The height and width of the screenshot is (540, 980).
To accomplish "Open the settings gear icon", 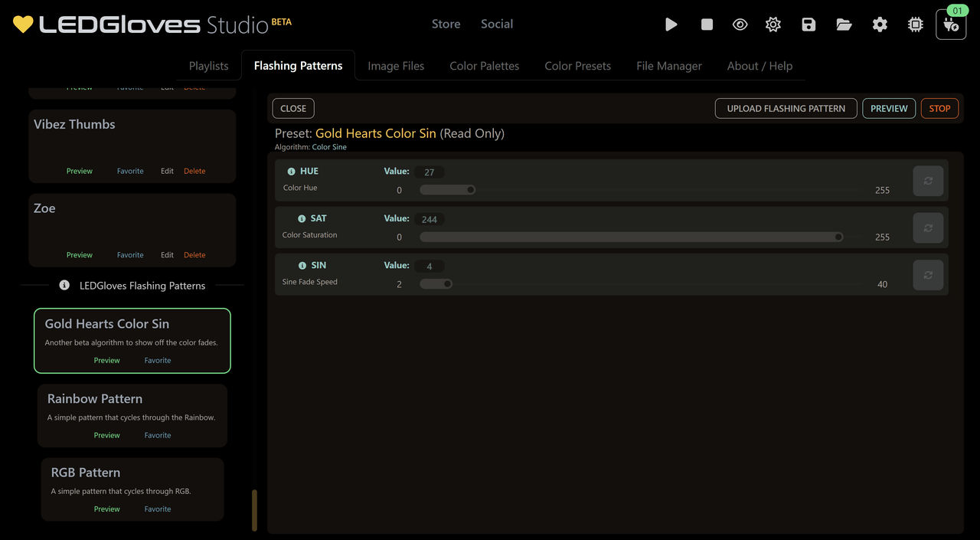I will [880, 25].
